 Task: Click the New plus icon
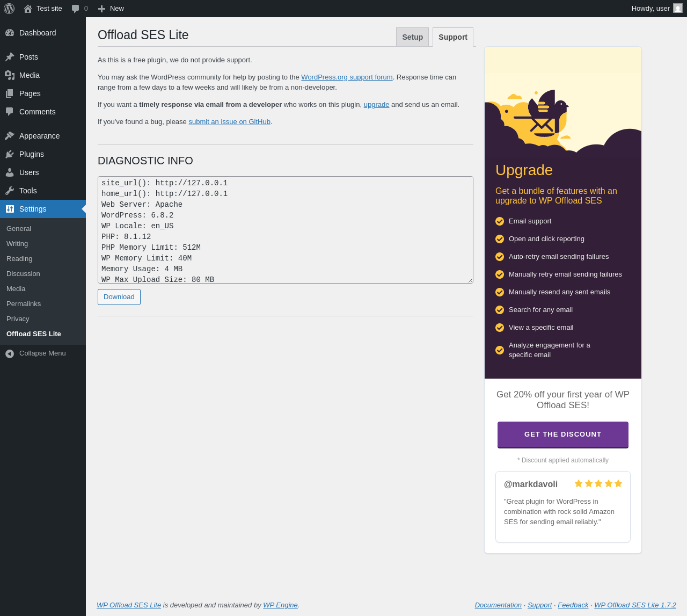click(x=101, y=9)
